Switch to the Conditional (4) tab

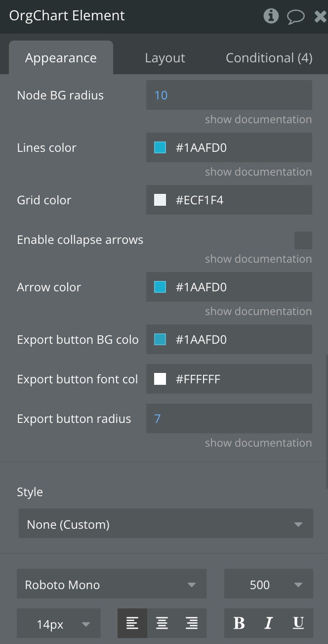coord(269,58)
